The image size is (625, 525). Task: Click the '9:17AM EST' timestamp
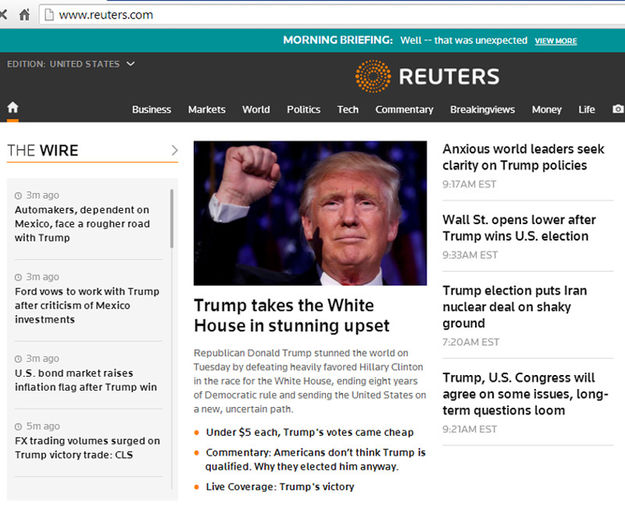coord(469,184)
